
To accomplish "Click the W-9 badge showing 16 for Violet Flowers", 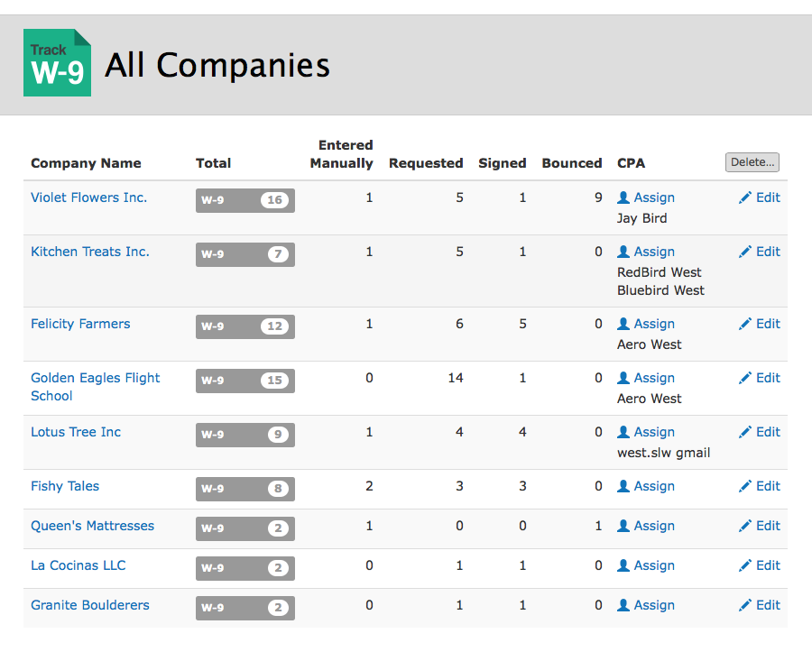I will tap(245, 200).
